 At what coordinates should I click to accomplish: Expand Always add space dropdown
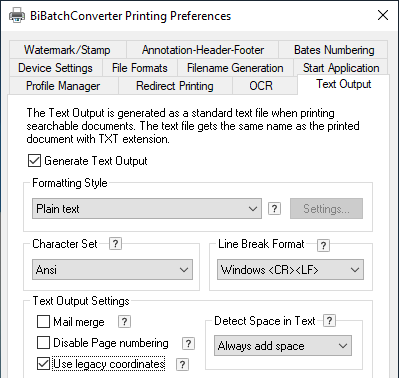(283, 346)
